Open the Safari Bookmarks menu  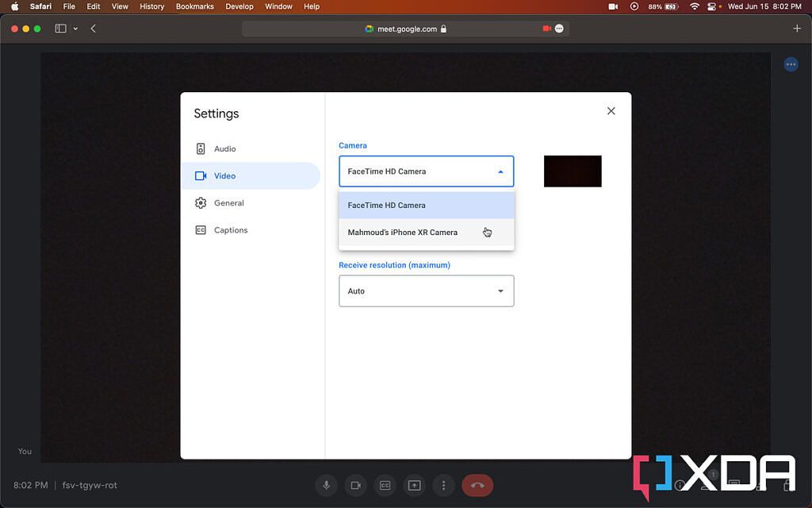click(x=194, y=6)
